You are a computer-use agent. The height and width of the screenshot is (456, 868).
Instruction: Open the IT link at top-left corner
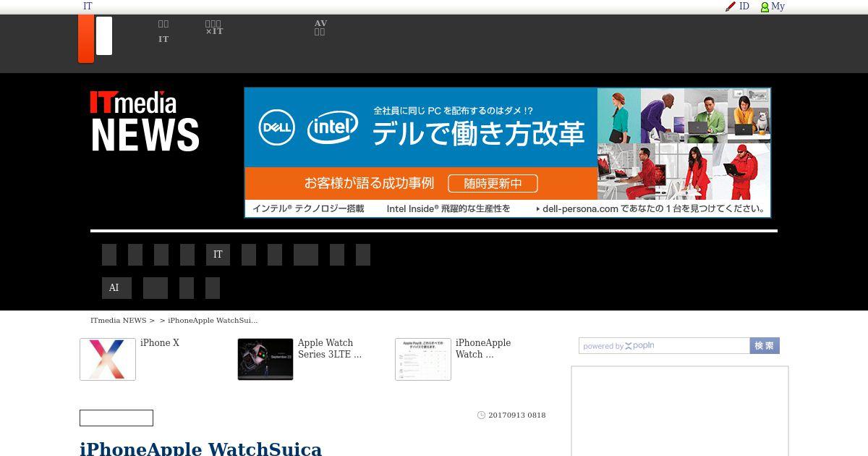click(x=88, y=7)
